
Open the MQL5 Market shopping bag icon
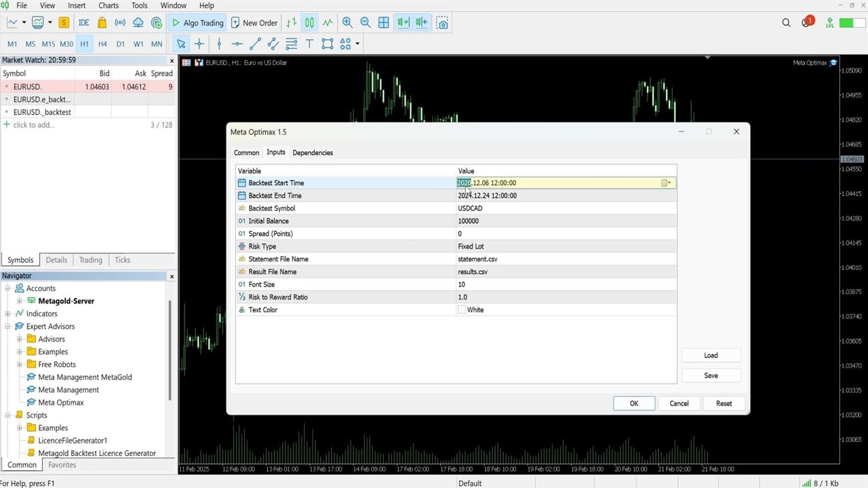click(x=102, y=22)
